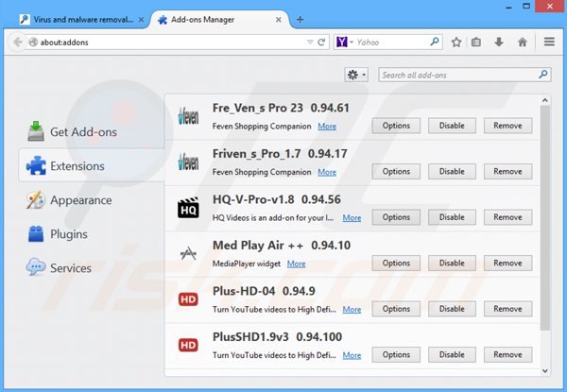
Task: Go to the Home page icon
Action: coord(523,43)
